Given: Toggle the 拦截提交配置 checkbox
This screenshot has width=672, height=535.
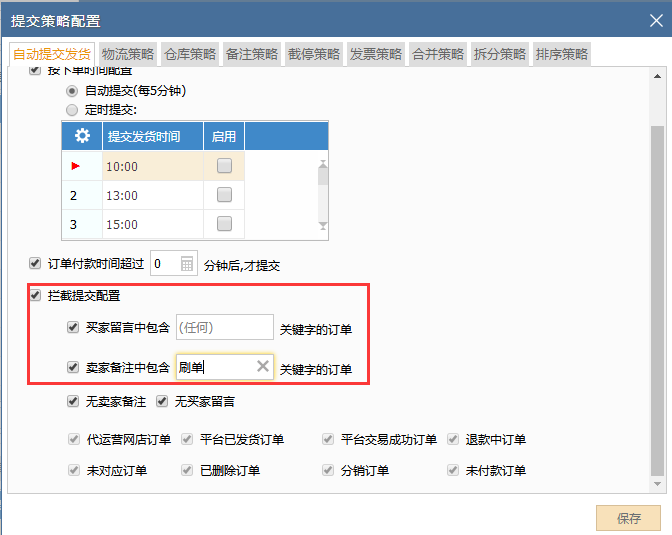Looking at the screenshot, I should coord(36,296).
